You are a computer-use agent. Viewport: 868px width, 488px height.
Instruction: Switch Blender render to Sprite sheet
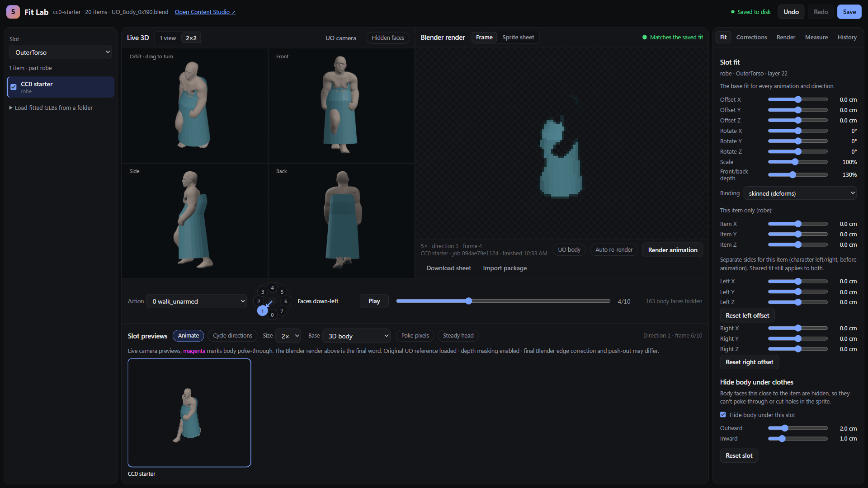(x=518, y=38)
